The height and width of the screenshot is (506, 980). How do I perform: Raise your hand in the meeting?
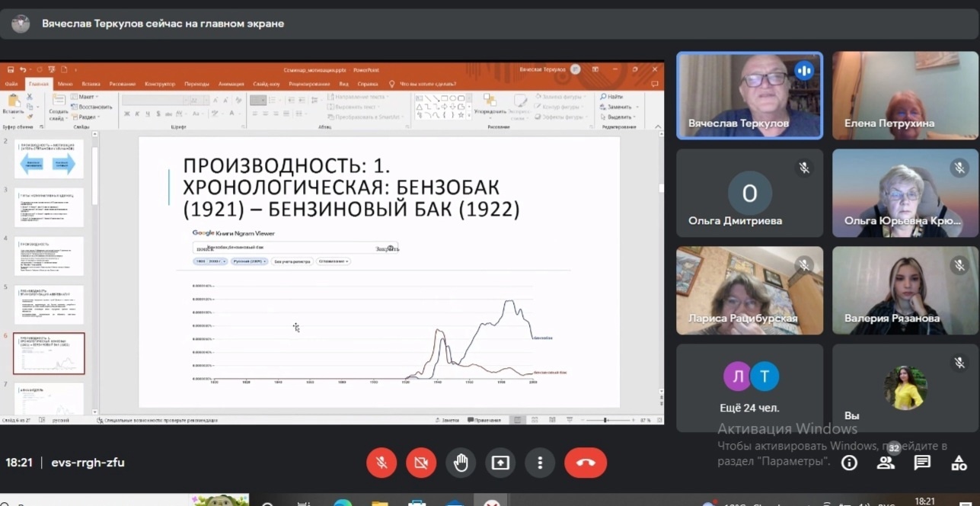coord(461,463)
